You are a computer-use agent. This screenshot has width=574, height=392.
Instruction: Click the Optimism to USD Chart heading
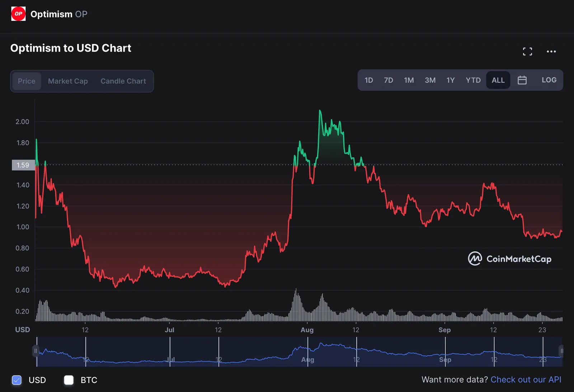pos(71,48)
